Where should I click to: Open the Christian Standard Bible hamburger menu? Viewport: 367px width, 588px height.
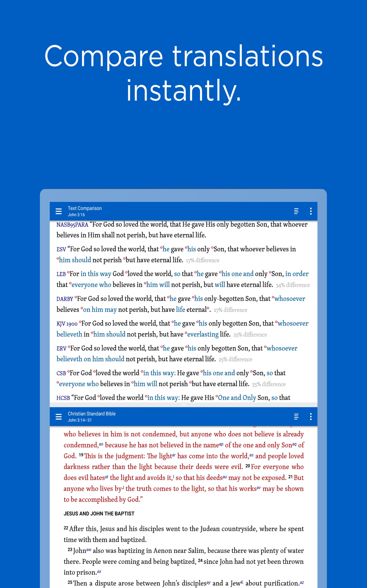click(x=58, y=416)
